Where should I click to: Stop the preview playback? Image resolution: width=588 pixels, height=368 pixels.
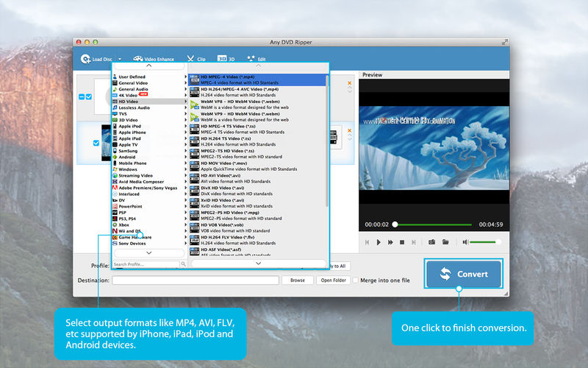click(x=402, y=242)
